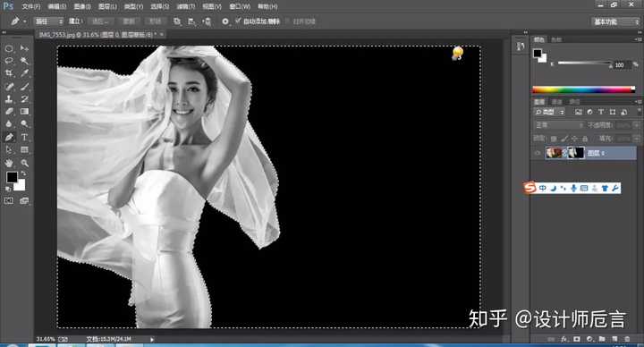
Task: Toggle visibility of the layer 0
Action: click(538, 153)
